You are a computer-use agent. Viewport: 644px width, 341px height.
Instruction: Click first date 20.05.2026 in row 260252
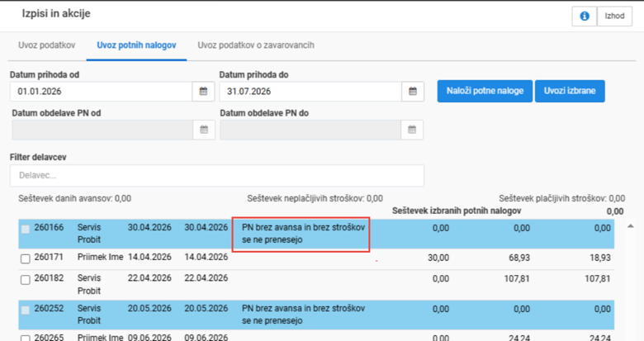149,309
